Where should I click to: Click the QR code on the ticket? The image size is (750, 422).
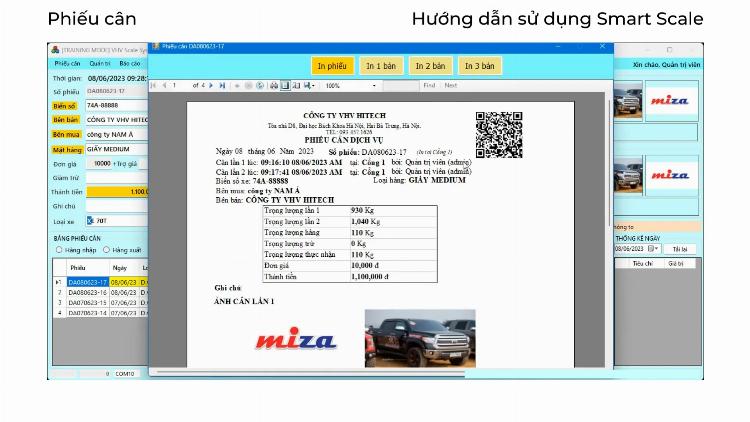[499, 135]
